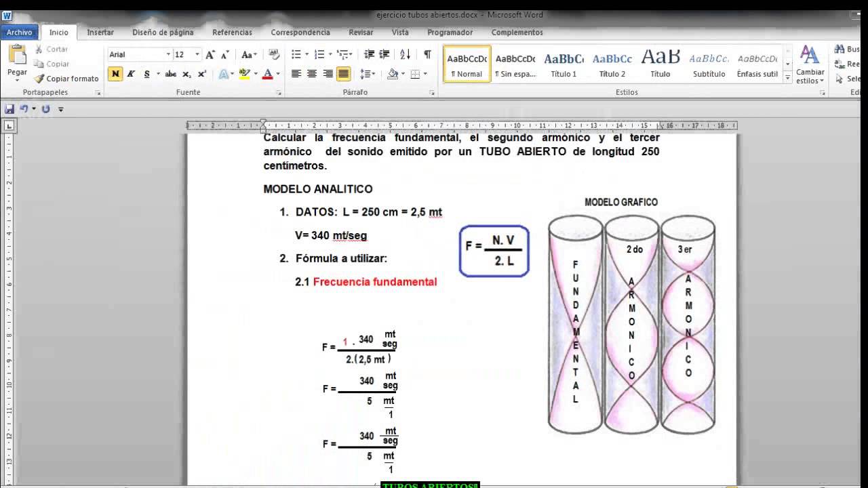Open the font size 12 dropdown
This screenshot has height=488, width=868.
coord(197,54)
